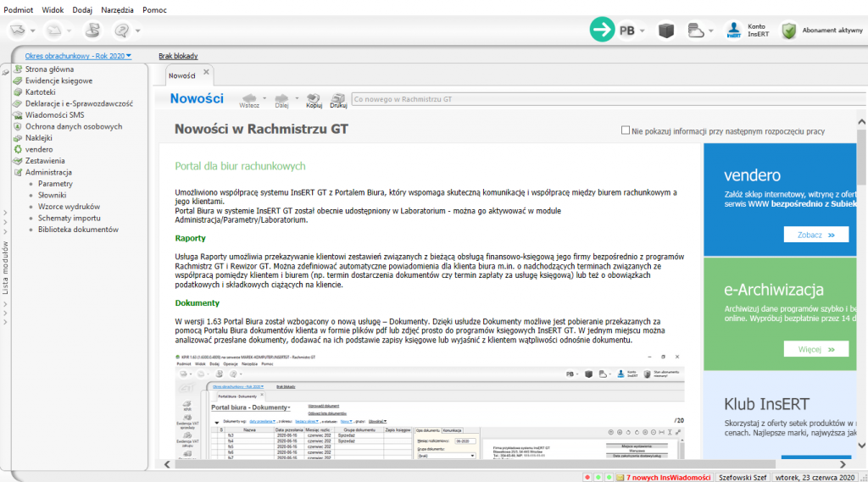Click the embedded Portal biura screenshot thumbnail
The height and width of the screenshot is (482, 868).
click(430, 407)
